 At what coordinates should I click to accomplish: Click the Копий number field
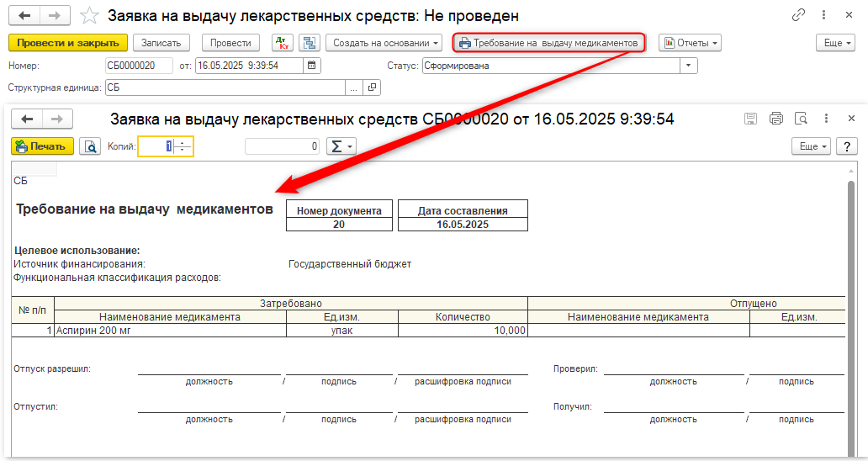pos(156,146)
